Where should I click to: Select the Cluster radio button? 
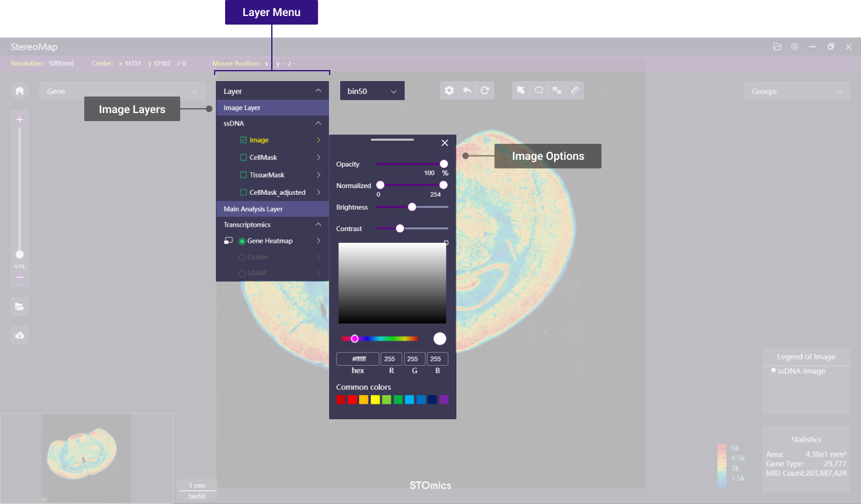(242, 257)
